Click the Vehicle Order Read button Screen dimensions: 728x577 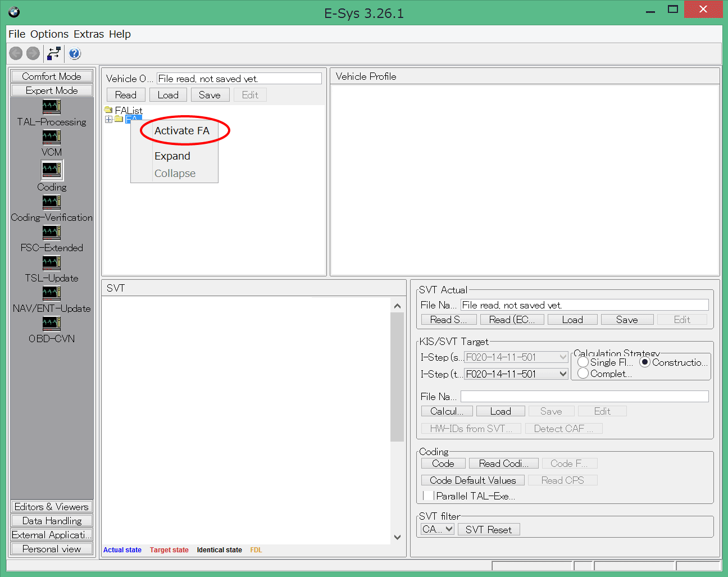pos(126,95)
